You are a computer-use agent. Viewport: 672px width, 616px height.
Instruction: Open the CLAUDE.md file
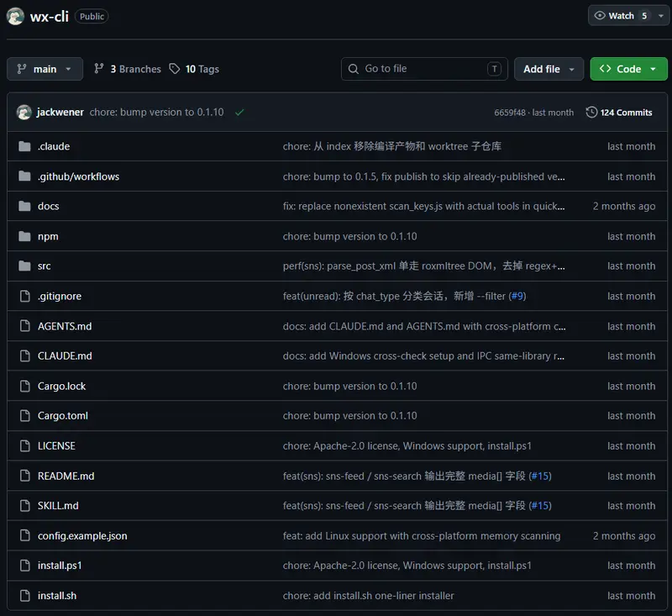(65, 355)
